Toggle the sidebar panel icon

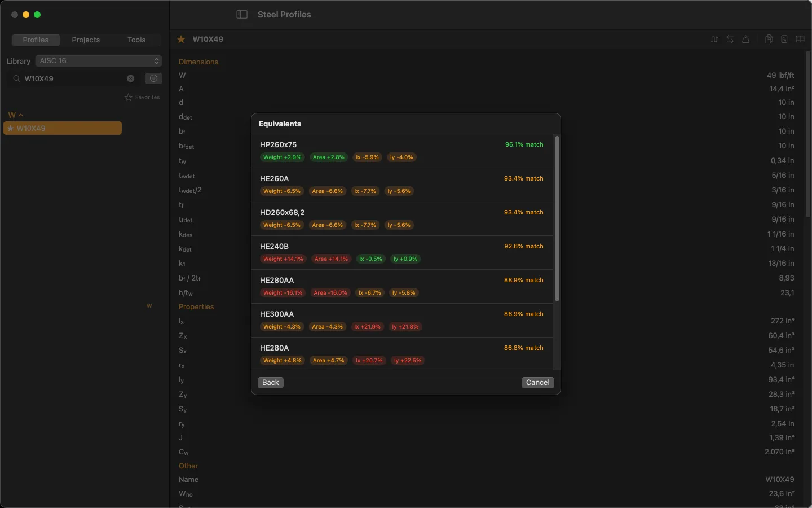(x=242, y=15)
